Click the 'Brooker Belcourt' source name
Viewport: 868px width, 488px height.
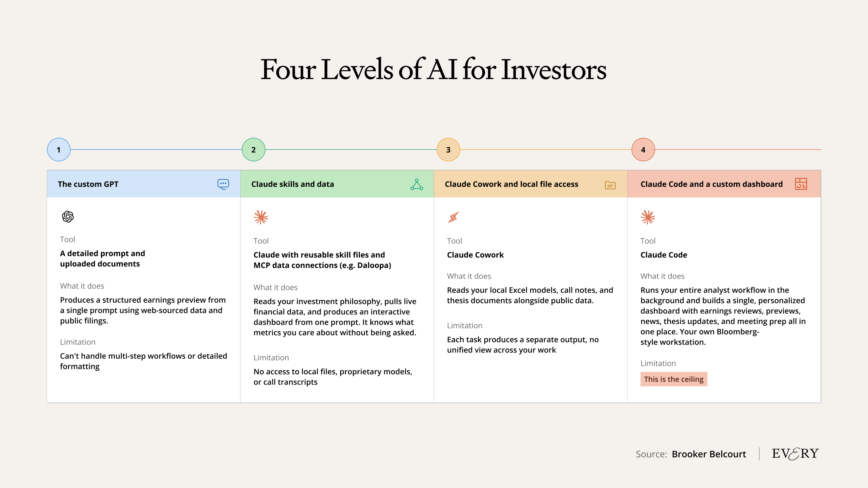pos(709,454)
